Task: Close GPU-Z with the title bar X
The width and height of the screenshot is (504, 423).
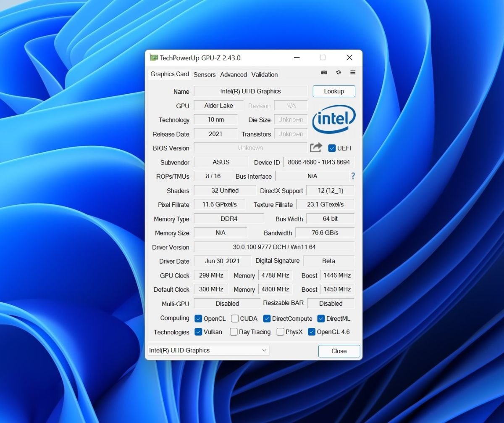Action: (349, 58)
